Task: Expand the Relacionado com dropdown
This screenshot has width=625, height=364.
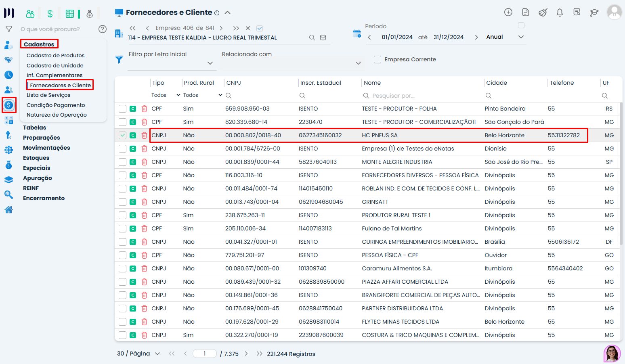Action: [358, 63]
